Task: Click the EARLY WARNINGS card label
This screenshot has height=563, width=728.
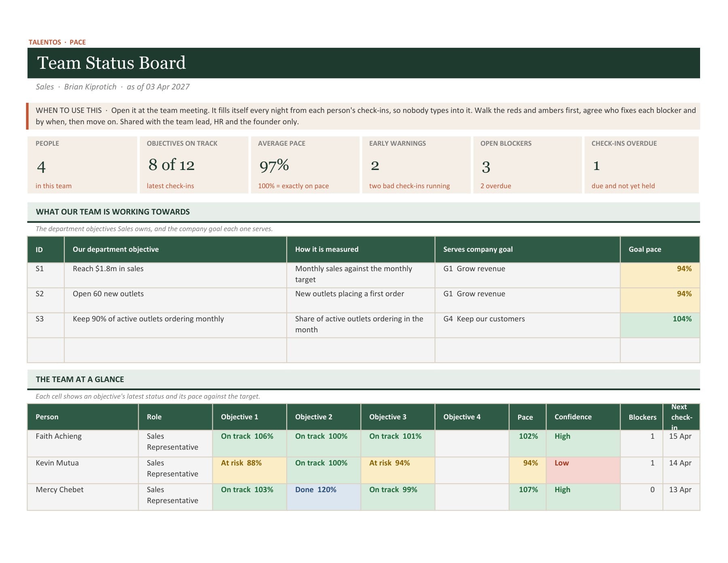Action: pos(397,143)
